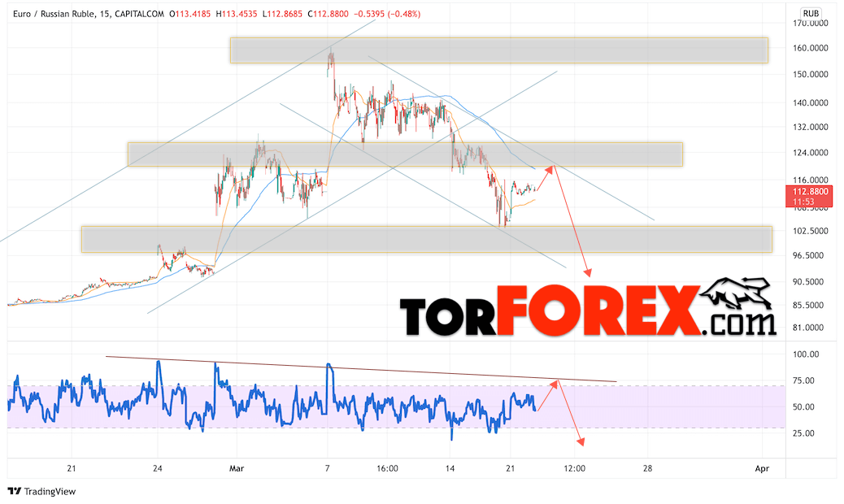The height and width of the screenshot is (504, 844).
Task: Click the TradingView wordmark link
Action: (x=50, y=492)
